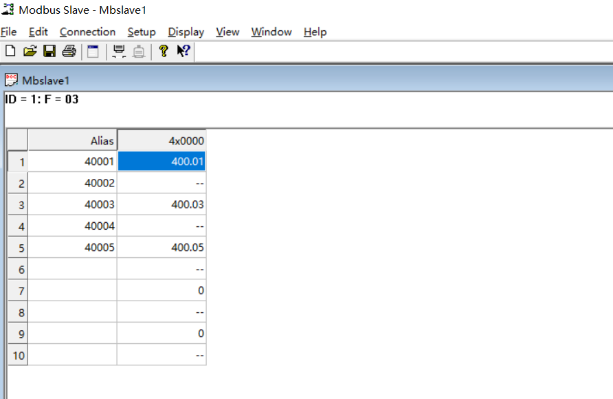The height and width of the screenshot is (399, 613).
Task: Click the value cell in row 9
Action: [161, 333]
